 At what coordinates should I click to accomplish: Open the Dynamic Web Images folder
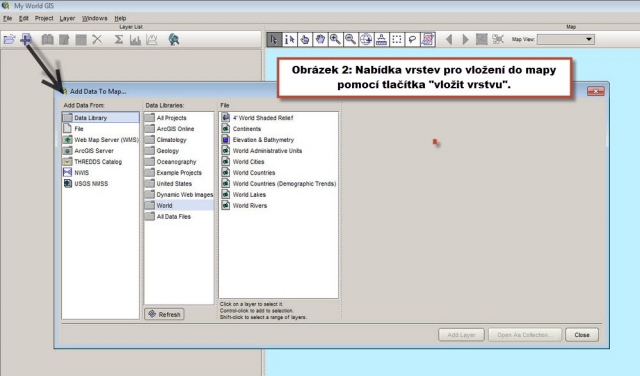click(179, 195)
